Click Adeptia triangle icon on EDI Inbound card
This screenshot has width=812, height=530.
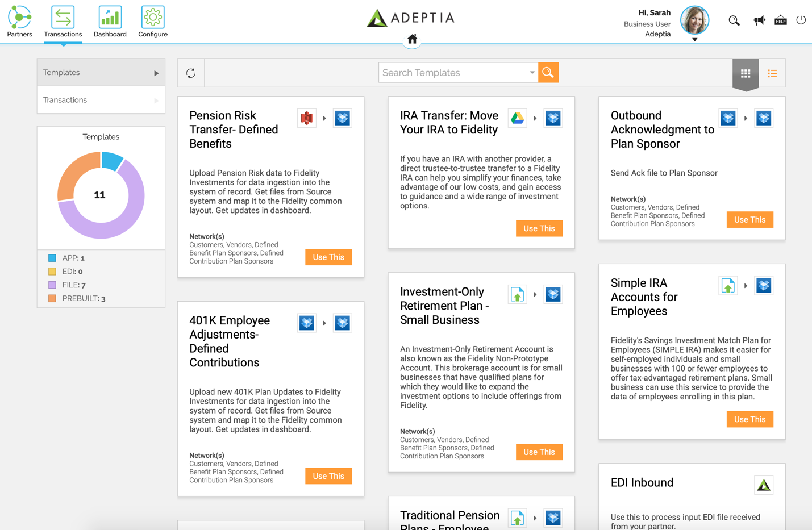[764, 485]
